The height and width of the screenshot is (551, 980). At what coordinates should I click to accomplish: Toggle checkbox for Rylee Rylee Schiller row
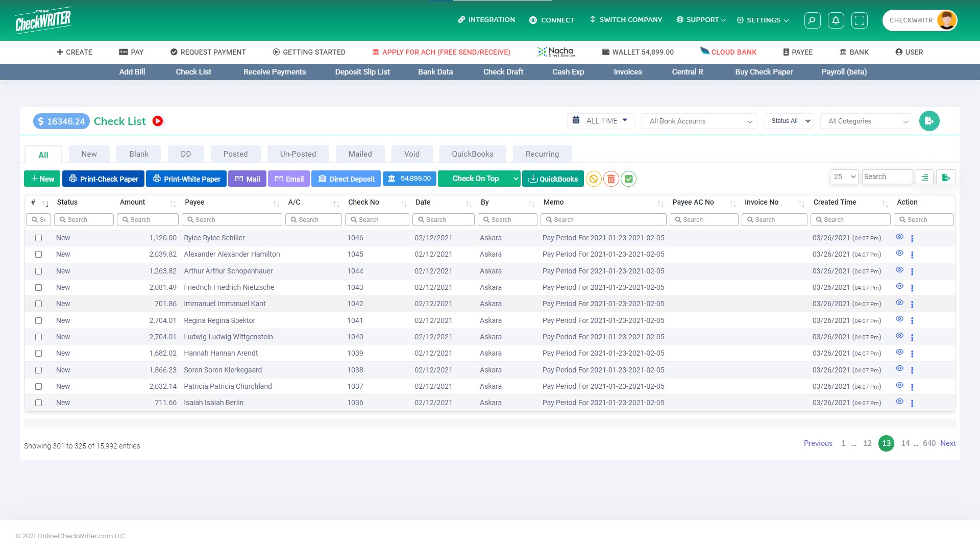(38, 238)
